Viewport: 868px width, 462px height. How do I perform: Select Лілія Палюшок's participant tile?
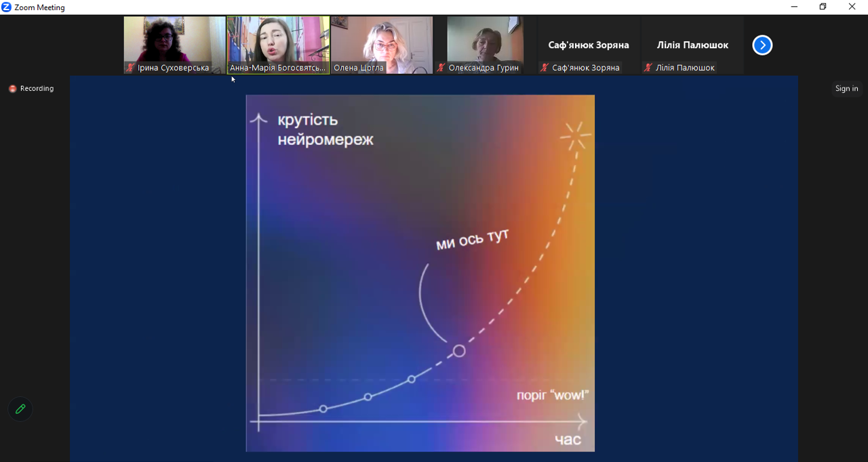point(692,45)
